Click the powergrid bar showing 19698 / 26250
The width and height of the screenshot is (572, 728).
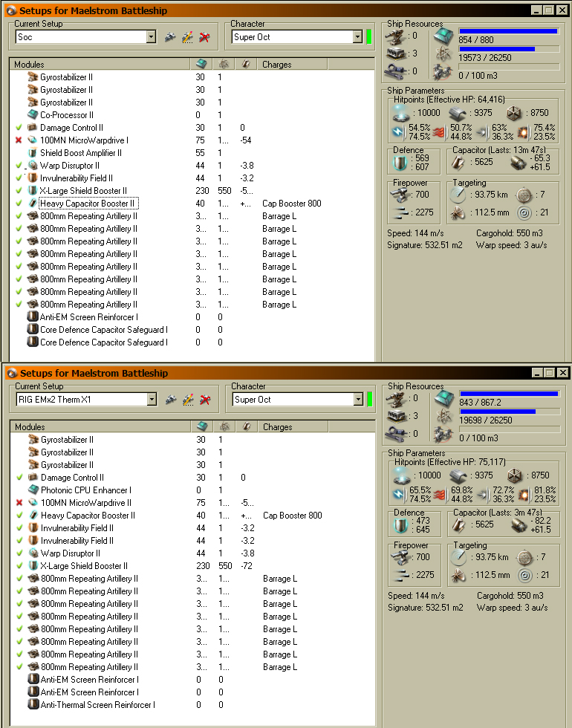[510, 412]
